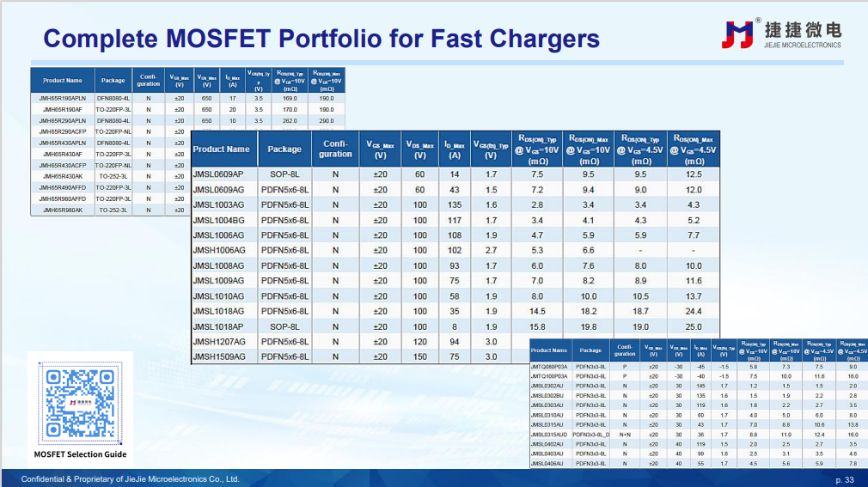This screenshot has height=487, width=868.
Task: Click 'Product Name' header of middle table
Action: pos(222,149)
